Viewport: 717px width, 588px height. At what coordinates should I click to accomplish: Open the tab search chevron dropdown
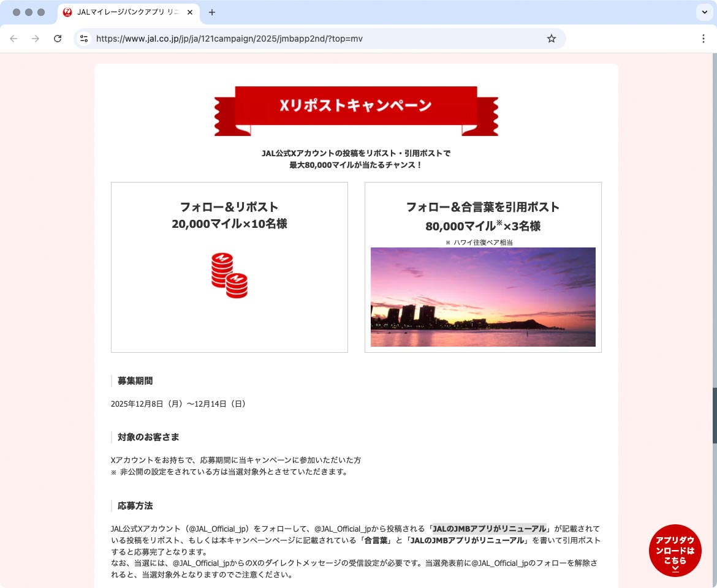(x=703, y=12)
